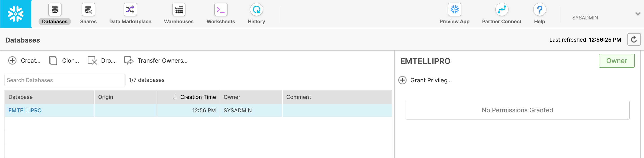Click the Grant Privileges plus icon
Screen dimensions: 644x158
pos(402,80)
